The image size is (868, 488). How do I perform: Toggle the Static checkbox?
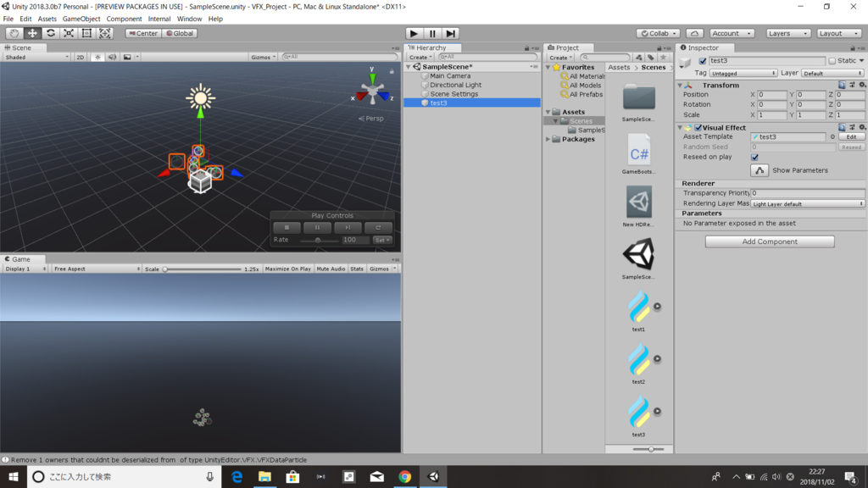point(832,61)
